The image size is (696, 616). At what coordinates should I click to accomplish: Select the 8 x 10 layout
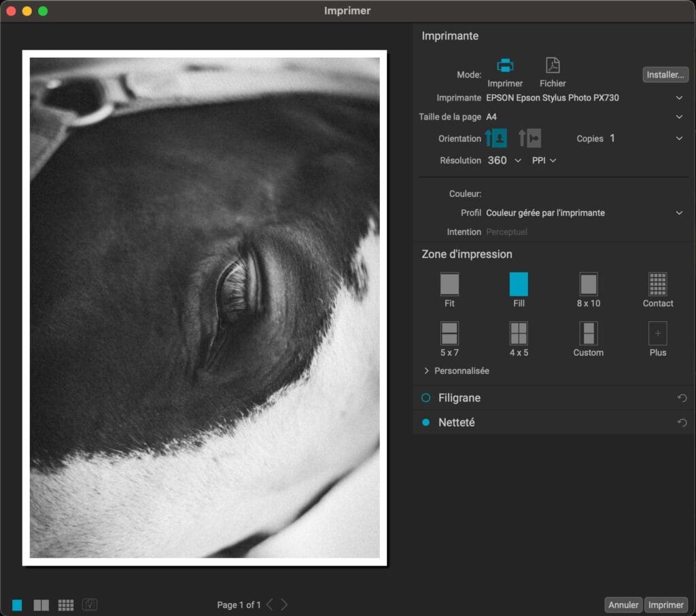coord(588,285)
